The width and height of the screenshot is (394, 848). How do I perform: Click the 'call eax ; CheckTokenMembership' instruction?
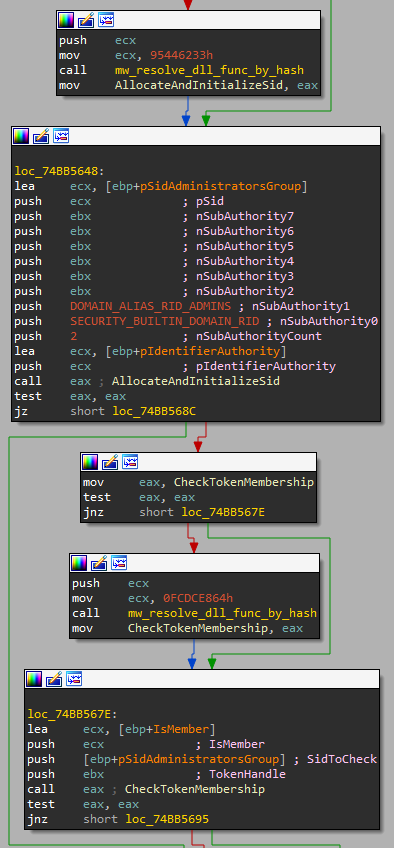146,790
